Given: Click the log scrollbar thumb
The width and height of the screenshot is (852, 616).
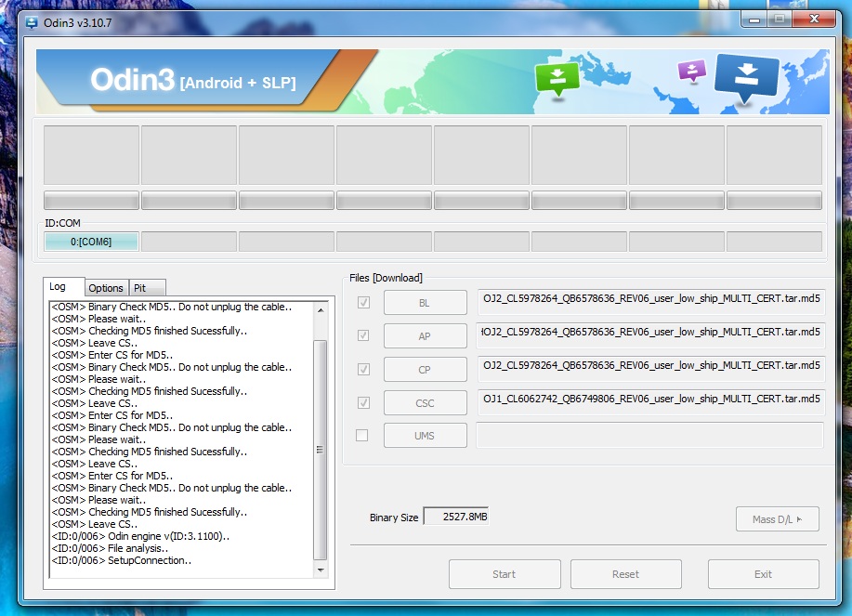Looking at the screenshot, I should coord(321,450).
